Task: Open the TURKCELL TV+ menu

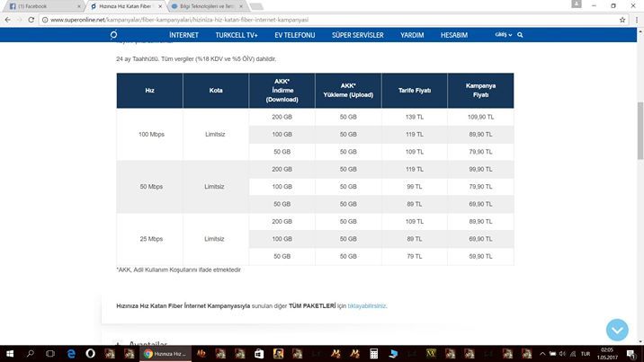Action: point(237,35)
